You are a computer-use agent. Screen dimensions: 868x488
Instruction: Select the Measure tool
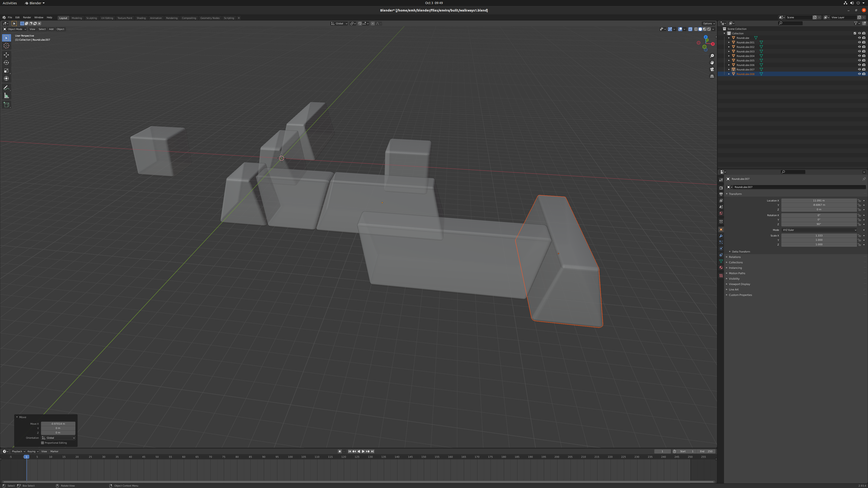coord(6,96)
